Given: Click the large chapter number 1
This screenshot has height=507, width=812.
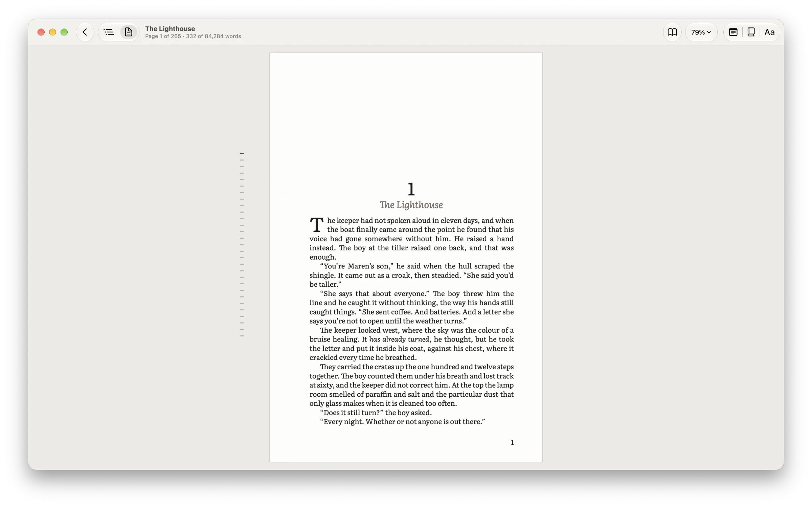Looking at the screenshot, I should pos(411,189).
